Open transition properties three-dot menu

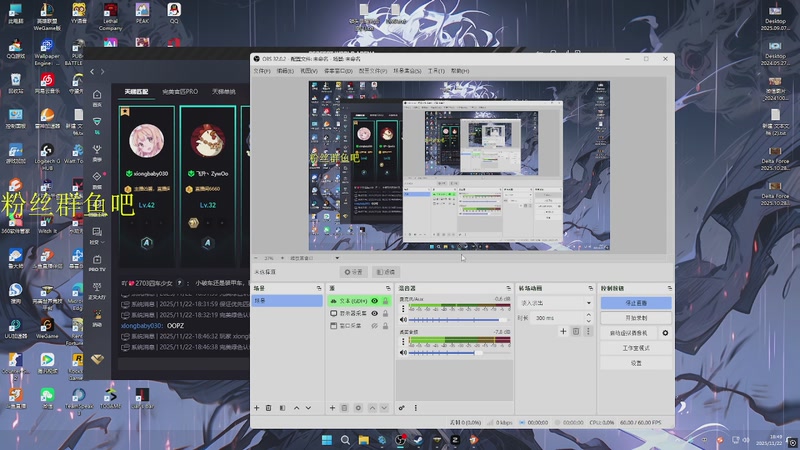pyautogui.click(x=588, y=331)
